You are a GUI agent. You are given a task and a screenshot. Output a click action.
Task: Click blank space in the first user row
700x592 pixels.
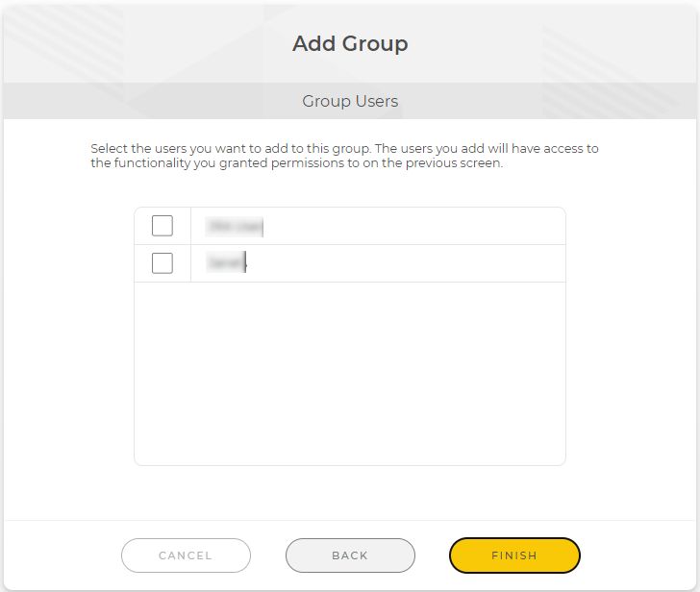411,226
